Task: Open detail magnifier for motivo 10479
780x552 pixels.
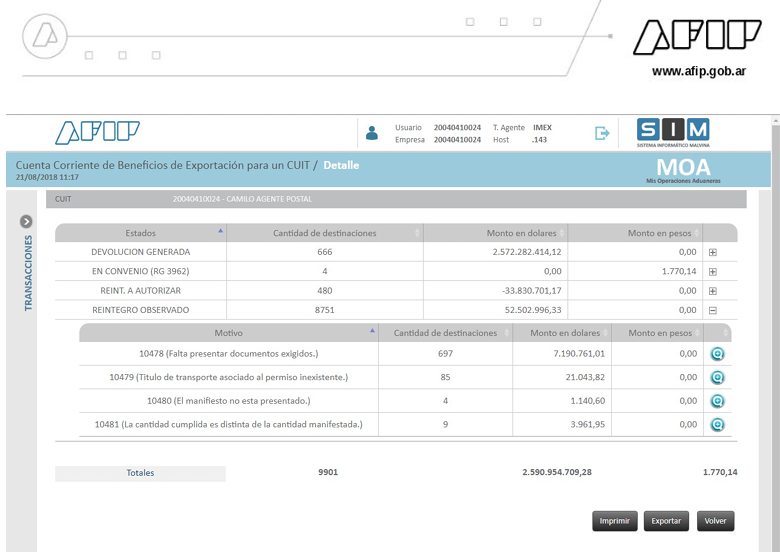Action: click(x=717, y=377)
